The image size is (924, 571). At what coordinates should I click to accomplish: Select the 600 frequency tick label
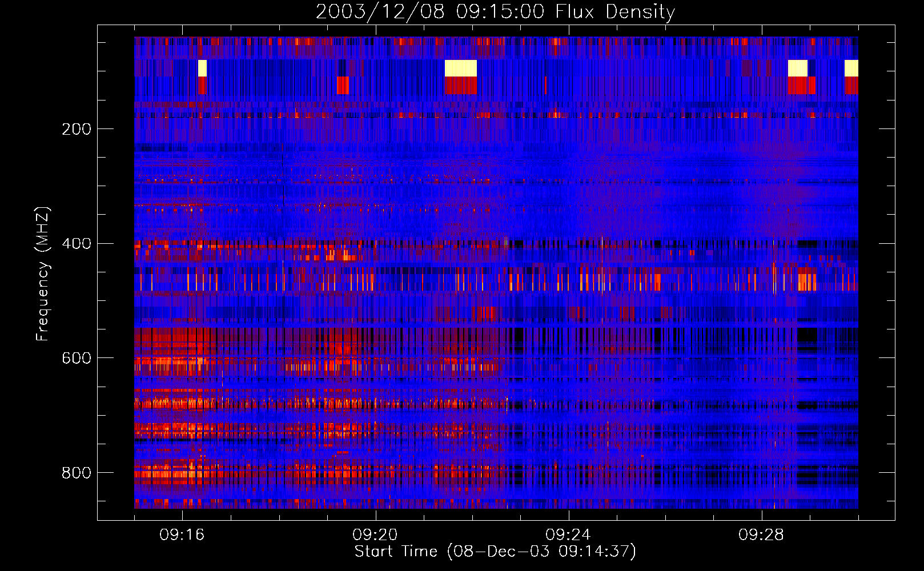point(77,358)
